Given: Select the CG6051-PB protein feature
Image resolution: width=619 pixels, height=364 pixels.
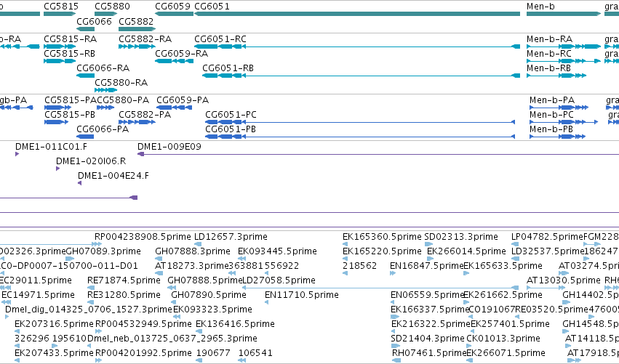Looking at the screenshot, I should click(360, 137).
